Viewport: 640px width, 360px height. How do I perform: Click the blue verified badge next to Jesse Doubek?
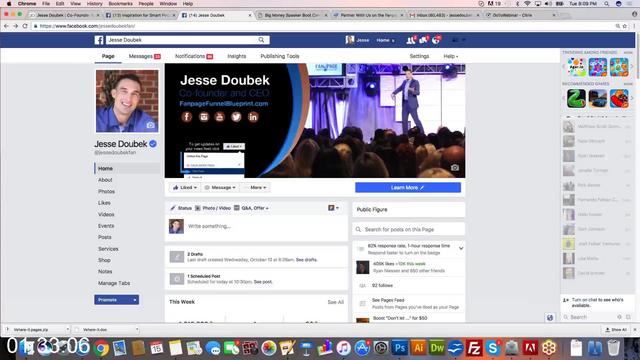click(x=153, y=144)
